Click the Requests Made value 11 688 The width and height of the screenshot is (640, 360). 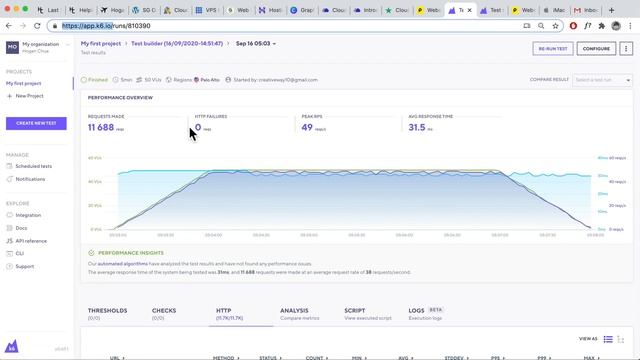[x=101, y=127]
